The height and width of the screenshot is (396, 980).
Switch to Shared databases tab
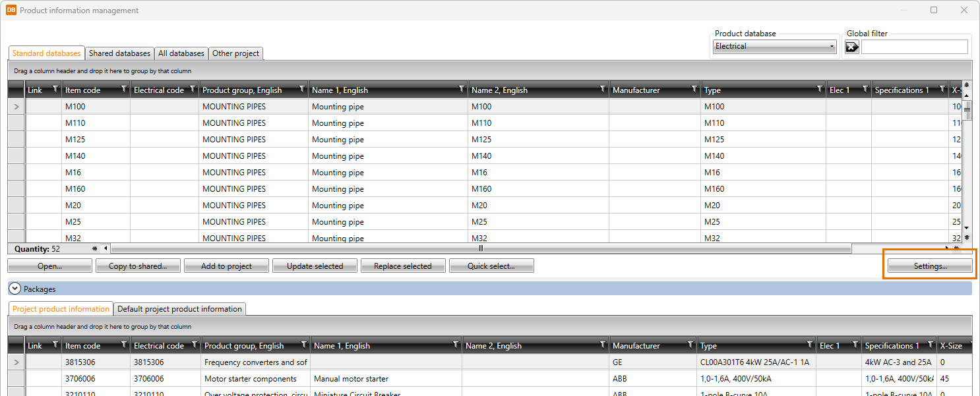click(119, 53)
